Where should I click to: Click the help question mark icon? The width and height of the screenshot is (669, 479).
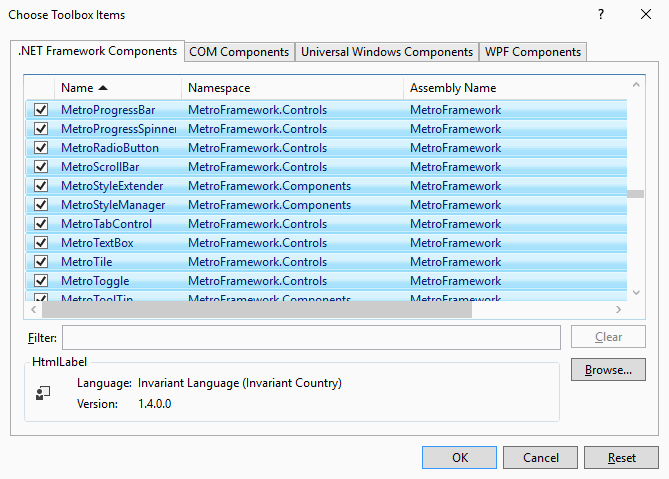pyautogui.click(x=600, y=15)
